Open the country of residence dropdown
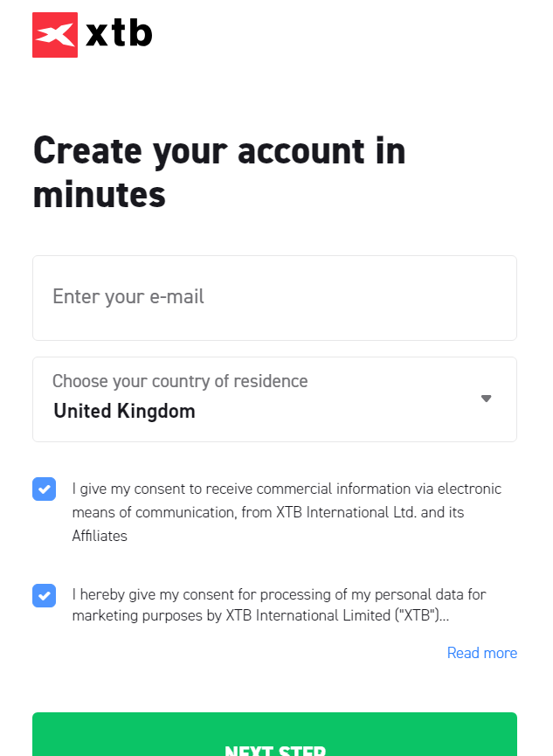553x756 pixels. point(274,399)
